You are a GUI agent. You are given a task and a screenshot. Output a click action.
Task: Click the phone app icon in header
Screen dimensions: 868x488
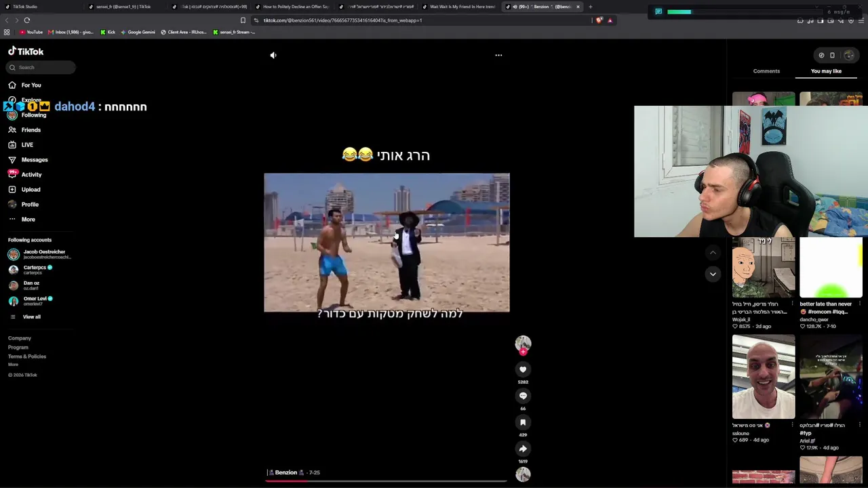coord(832,56)
